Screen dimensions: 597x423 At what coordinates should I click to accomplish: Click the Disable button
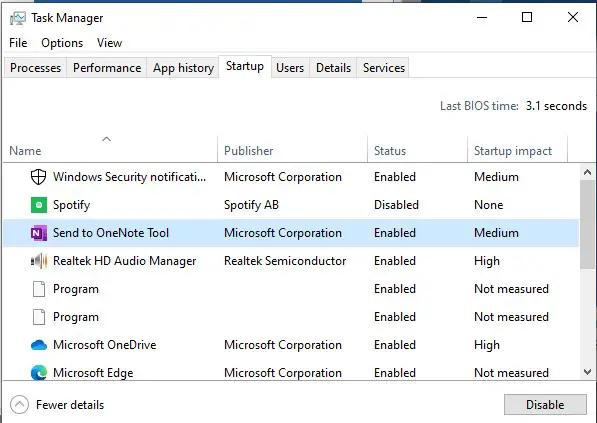click(x=545, y=404)
